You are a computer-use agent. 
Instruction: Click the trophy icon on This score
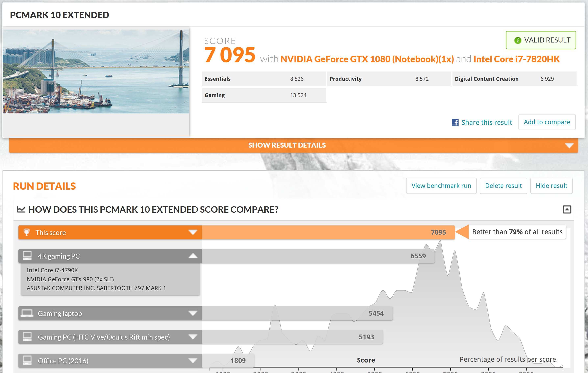click(27, 232)
